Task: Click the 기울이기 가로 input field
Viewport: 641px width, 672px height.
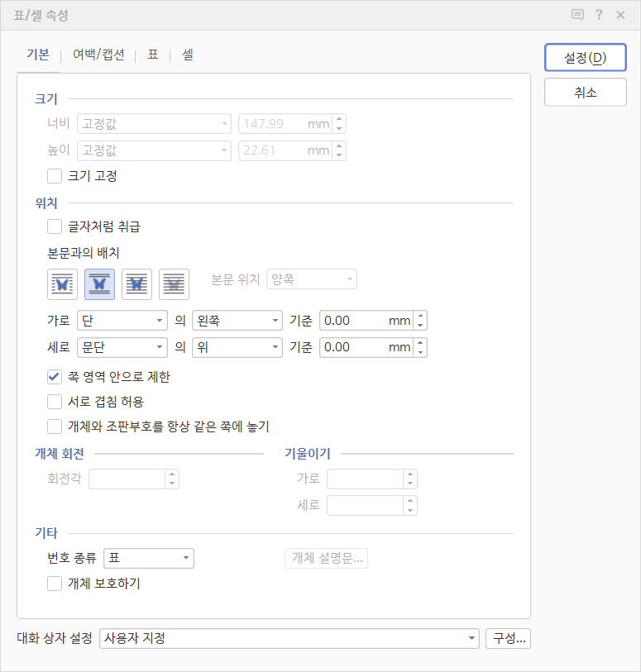Action: (366, 479)
